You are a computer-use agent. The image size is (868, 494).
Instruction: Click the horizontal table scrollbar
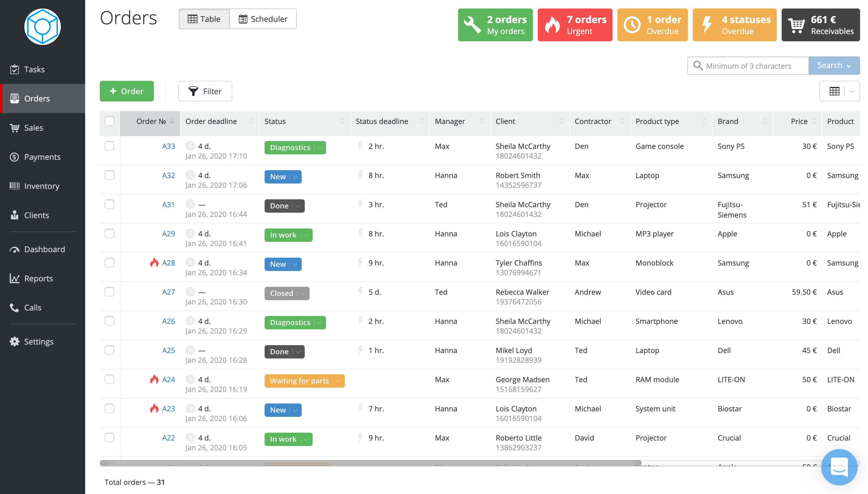click(370, 463)
